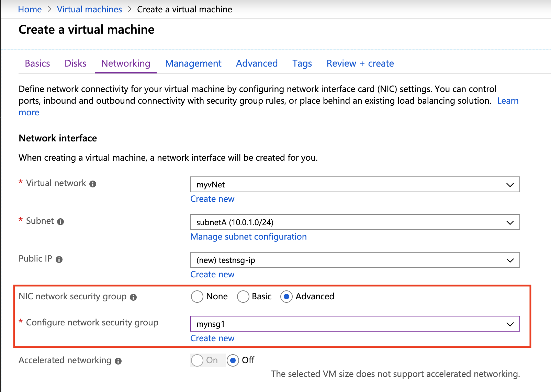Choose the Advanced security group radio button
Image resolution: width=551 pixels, height=392 pixels.
[286, 297]
